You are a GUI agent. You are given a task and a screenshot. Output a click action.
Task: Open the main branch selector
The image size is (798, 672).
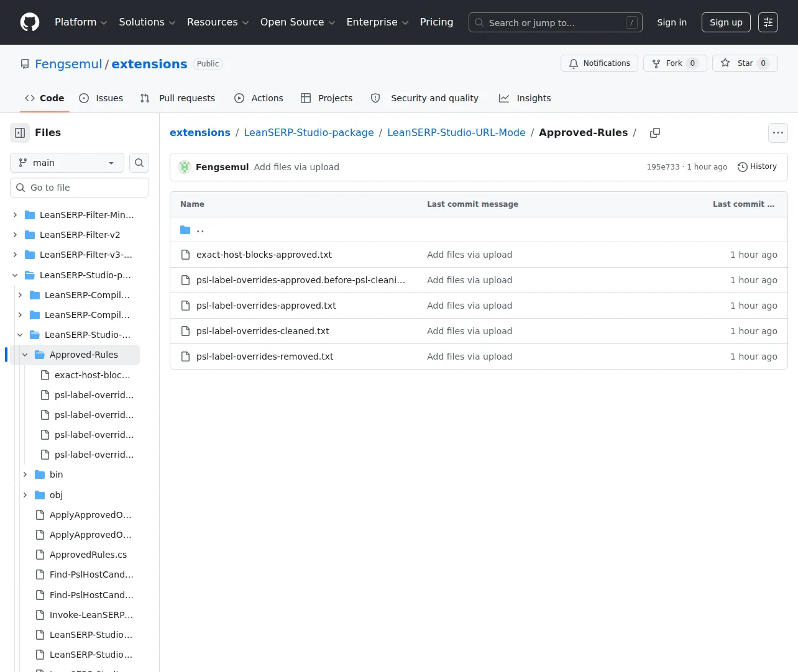click(x=67, y=163)
